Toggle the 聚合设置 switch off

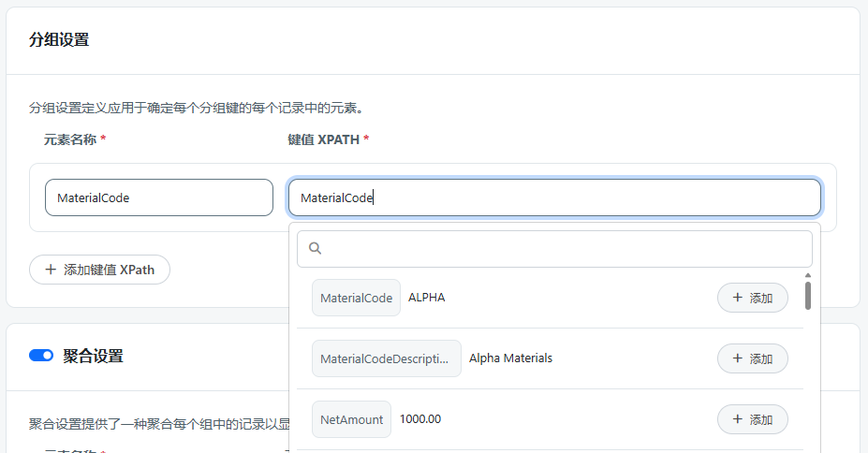click(41, 356)
